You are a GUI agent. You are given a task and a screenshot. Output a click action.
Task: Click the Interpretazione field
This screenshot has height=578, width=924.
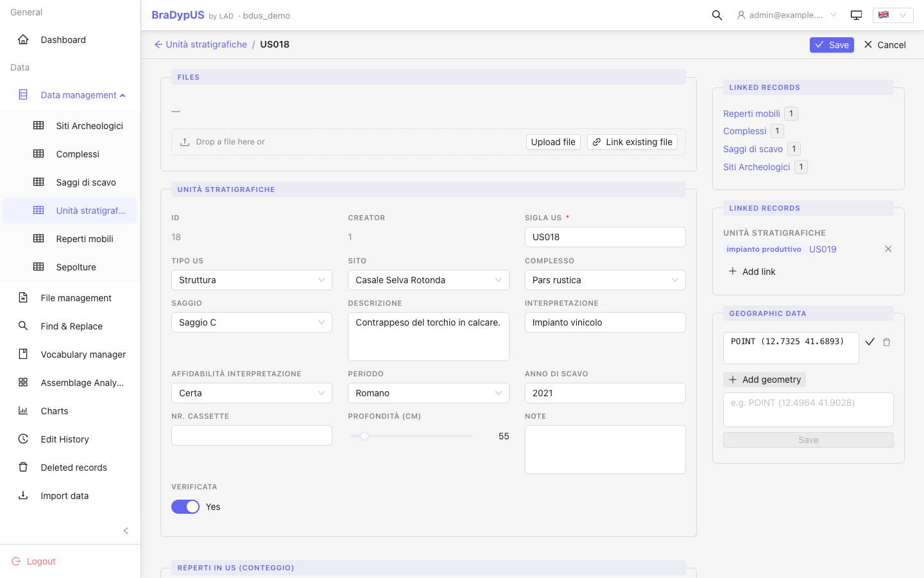[x=605, y=322]
